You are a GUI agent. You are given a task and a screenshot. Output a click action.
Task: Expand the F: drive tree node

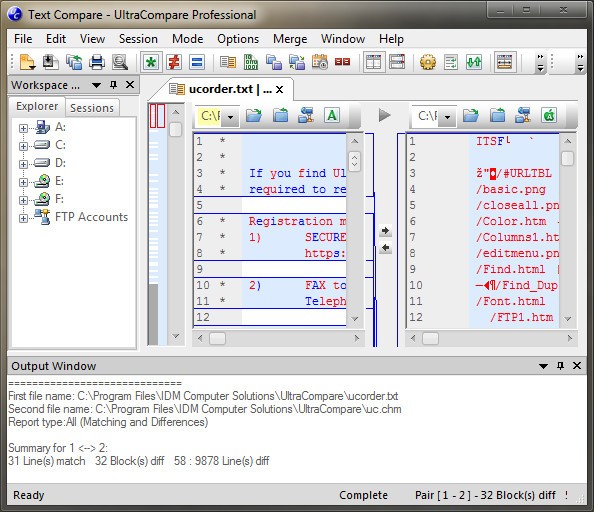click(23, 200)
